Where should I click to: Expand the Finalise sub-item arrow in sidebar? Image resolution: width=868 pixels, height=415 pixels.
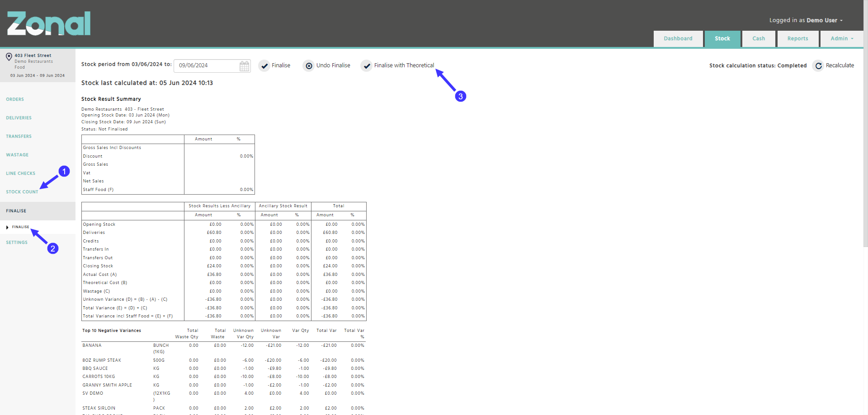tap(7, 227)
